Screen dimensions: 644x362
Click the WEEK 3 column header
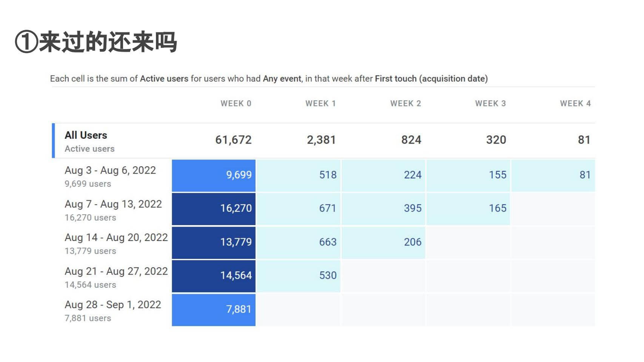pyautogui.click(x=490, y=103)
